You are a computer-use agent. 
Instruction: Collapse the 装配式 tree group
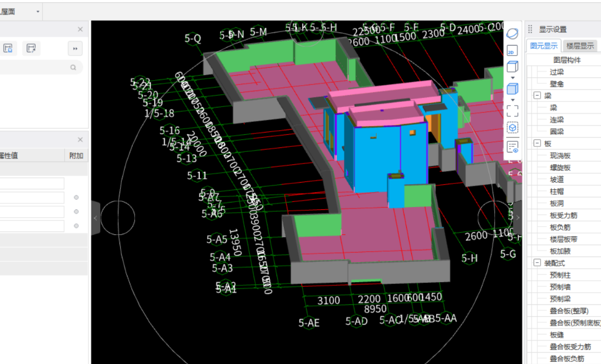(x=538, y=263)
